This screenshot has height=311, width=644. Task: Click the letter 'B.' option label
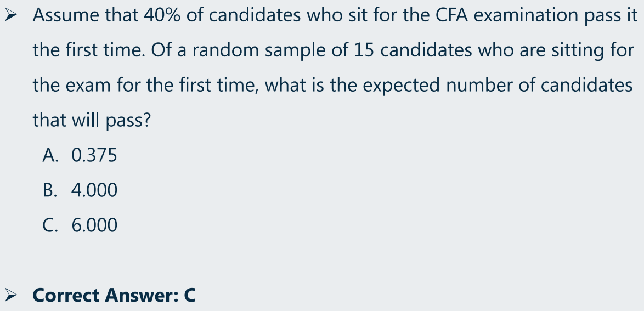pyautogui.click(x=49, y=190)
